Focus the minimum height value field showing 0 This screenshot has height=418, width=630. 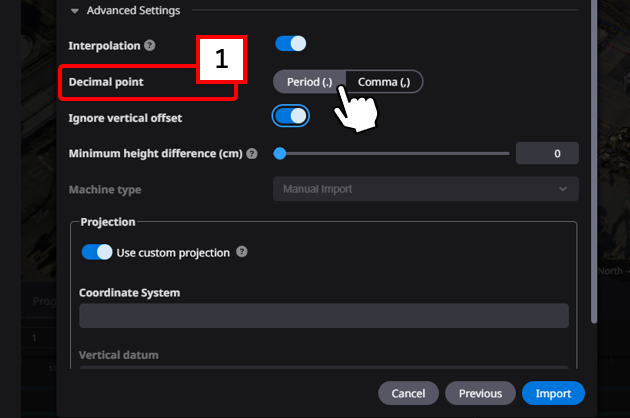coord(547,154)
